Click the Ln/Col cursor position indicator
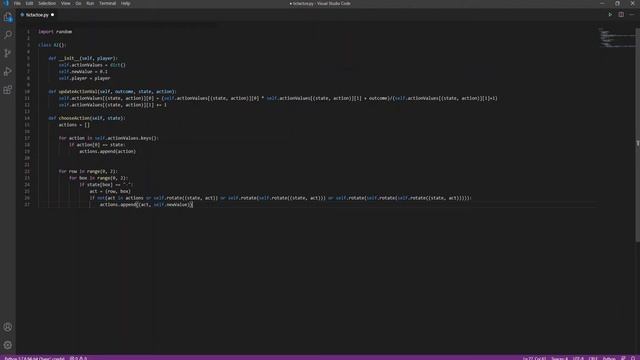The height and width of the screenshot is (360, 640). pos(534,358)
